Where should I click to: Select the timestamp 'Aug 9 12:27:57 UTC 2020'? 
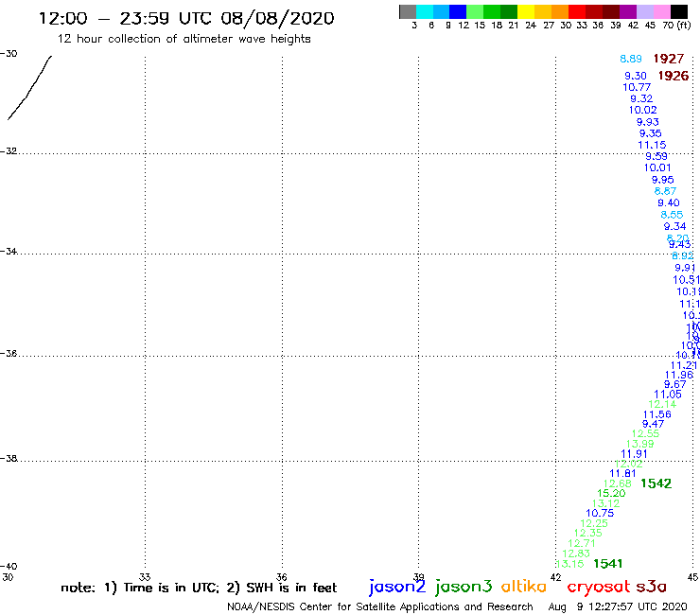click(x=618, y=606)
